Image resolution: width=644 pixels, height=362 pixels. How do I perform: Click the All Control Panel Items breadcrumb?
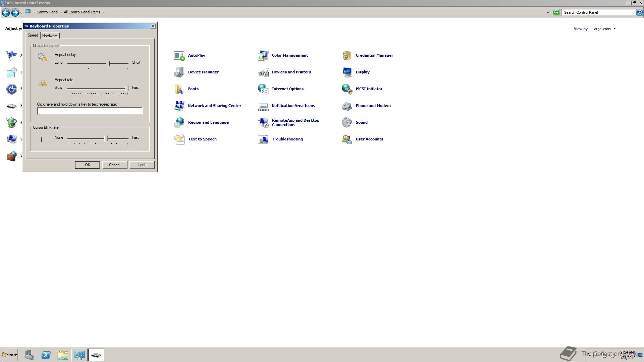82,12
